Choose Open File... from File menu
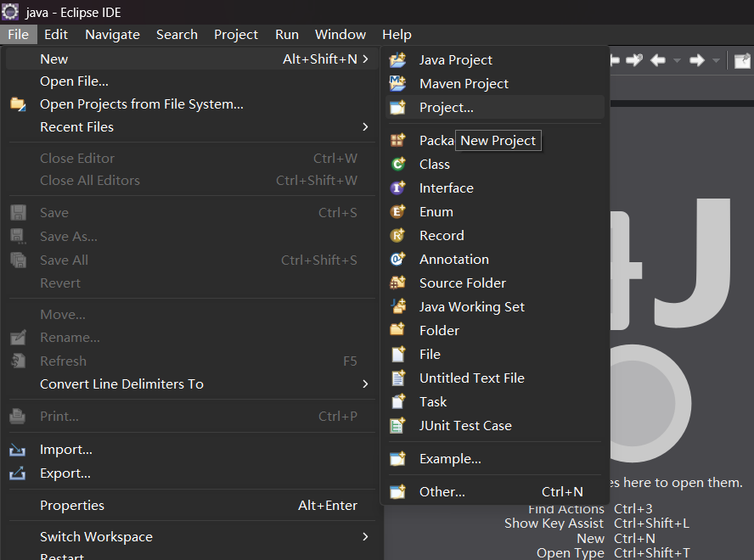The width and height of the screenshot is (754, 560). pyautogui.click(x=191, y=81)
